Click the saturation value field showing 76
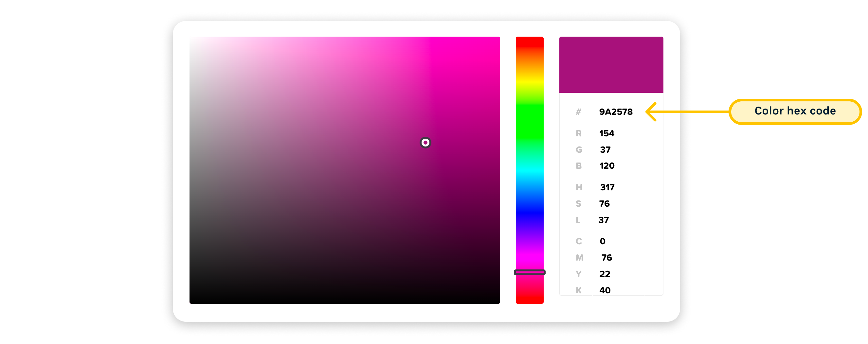 604,203
